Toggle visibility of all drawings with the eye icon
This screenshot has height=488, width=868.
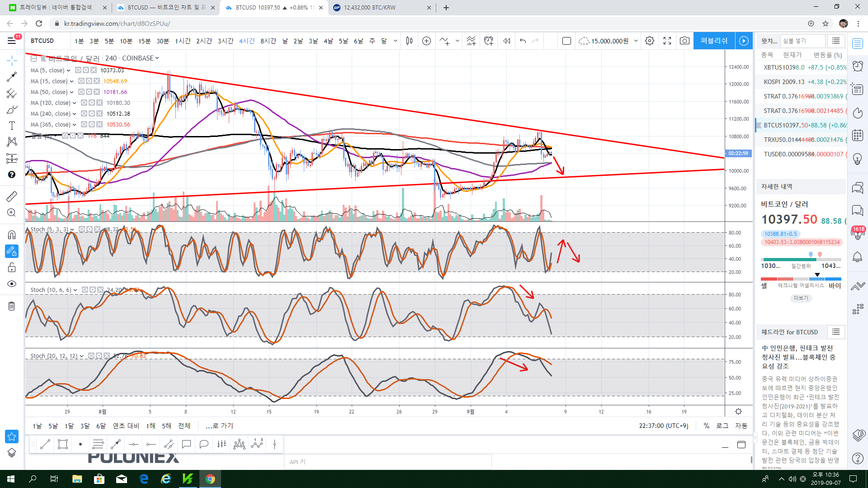12,284
